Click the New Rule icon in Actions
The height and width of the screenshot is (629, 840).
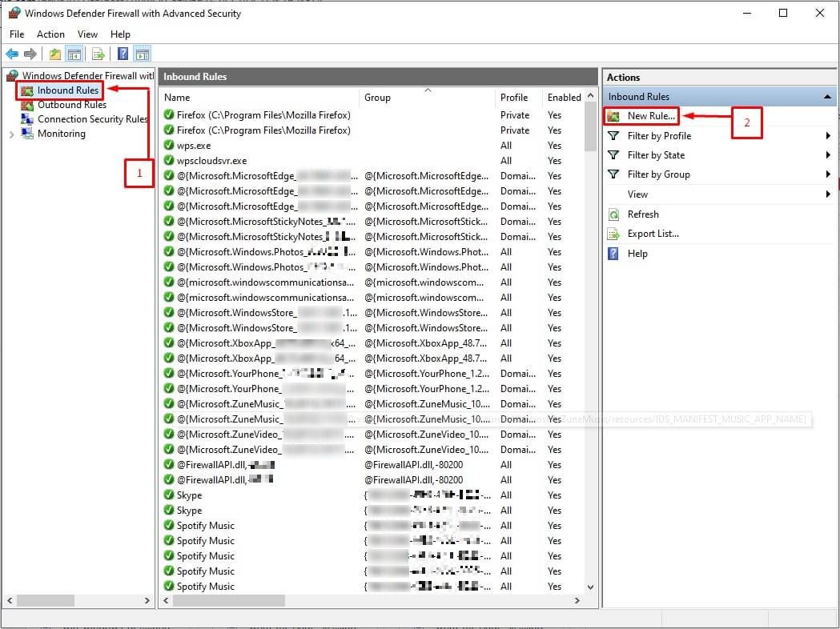click(613, 116)
